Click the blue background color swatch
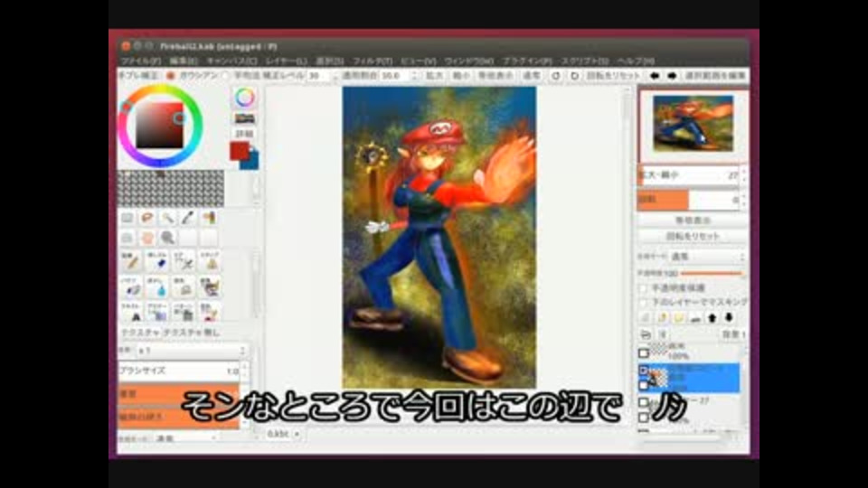 (x=252, y=162)
